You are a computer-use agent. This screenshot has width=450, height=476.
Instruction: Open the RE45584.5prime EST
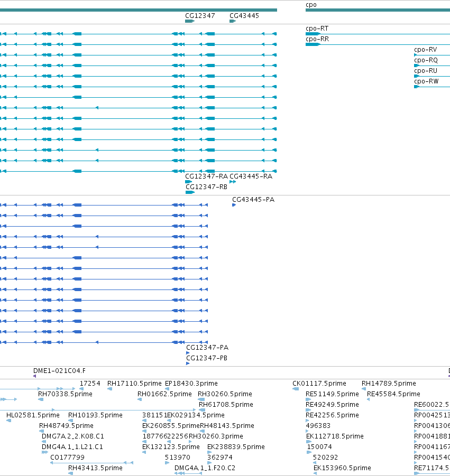(393, 394)
